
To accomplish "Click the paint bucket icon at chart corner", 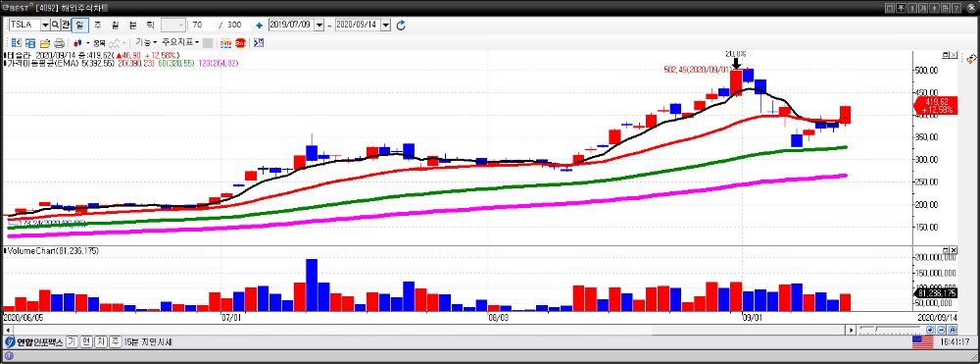I will tap(971, 59).
